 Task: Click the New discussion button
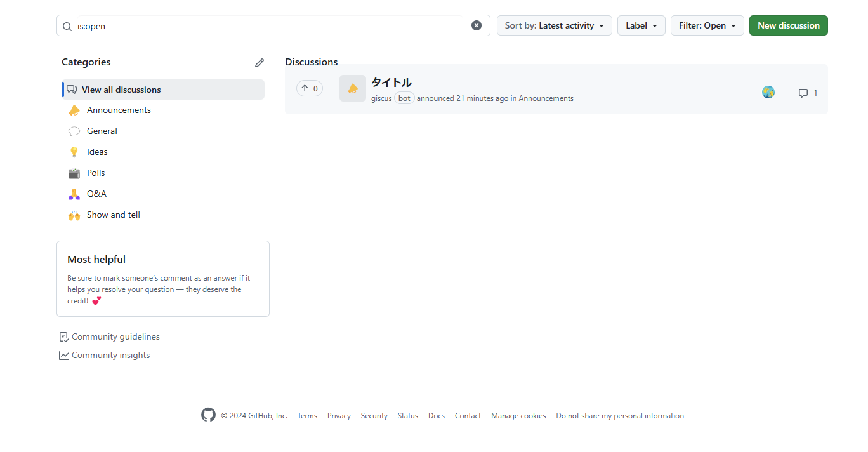[x=788, y=25]
